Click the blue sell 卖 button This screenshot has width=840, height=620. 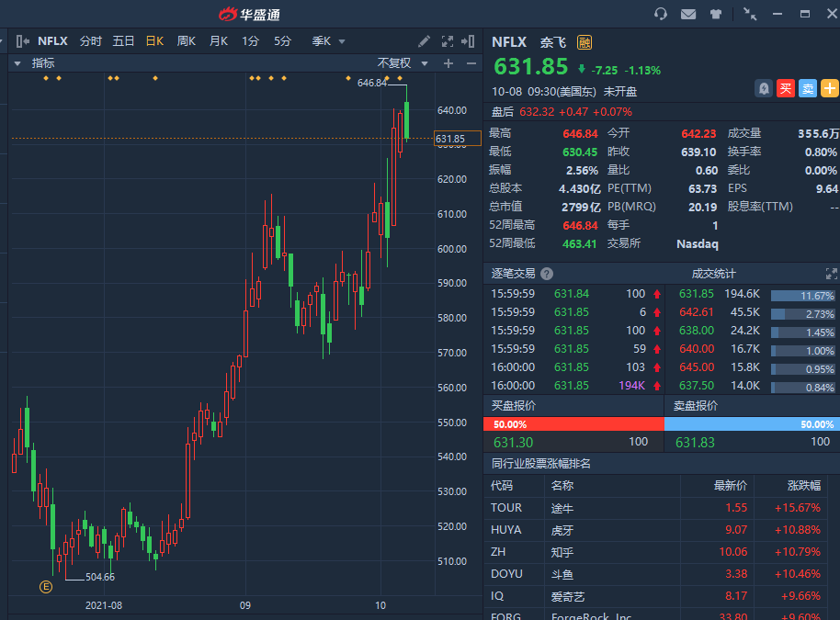(808, 88)
